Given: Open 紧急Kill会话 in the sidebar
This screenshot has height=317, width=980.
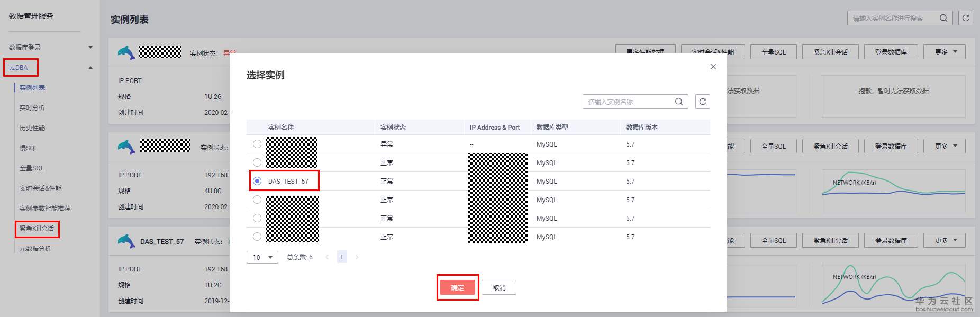Looking at the screenshot, I should (37, 229).
